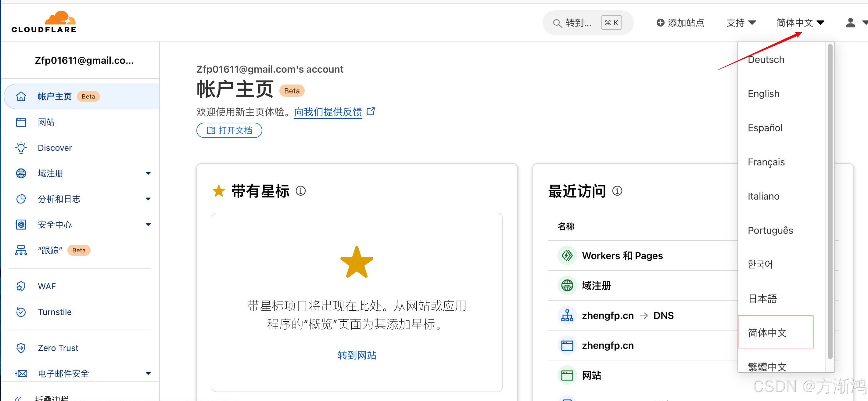Click the Cloudflare logo
This screenshot has width=868, height=401.
[44, 22]
